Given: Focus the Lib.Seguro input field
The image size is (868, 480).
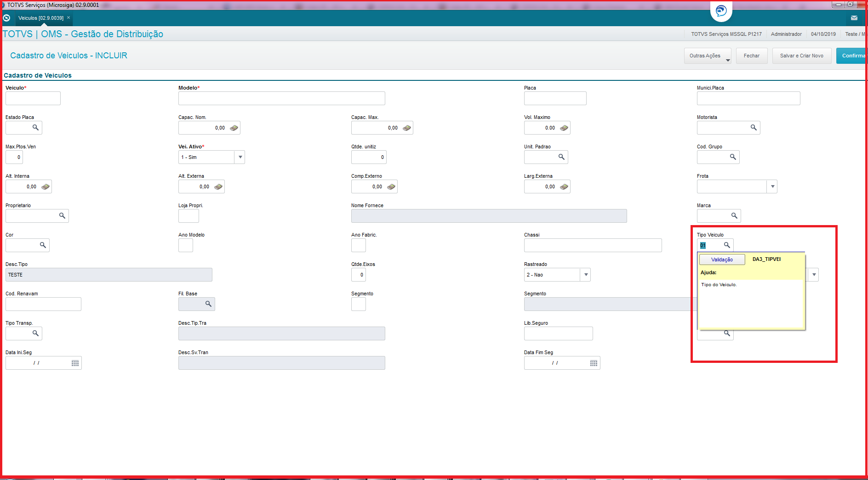Looking at the screenshot, I should pyautogui.click(x=559, y=333).
